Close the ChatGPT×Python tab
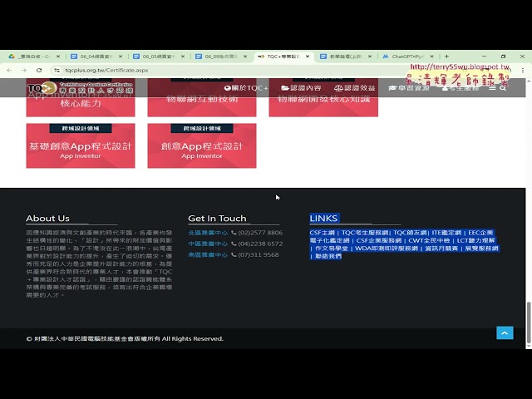Viewport: 532px width, 399px height. [431, 57]
